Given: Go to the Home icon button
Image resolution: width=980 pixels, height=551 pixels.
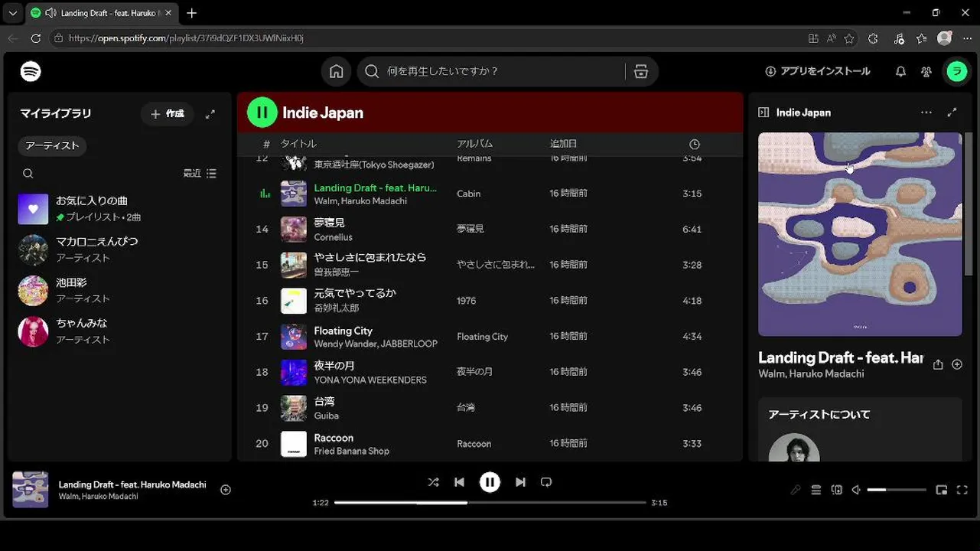Looking at the screenshot, I should coord(337,71).
